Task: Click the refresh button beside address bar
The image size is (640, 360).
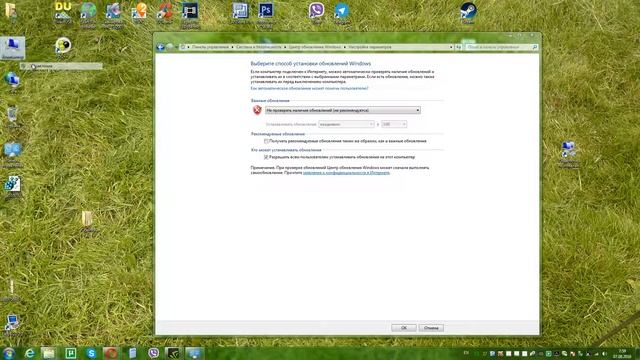Action: pos(458,47)
